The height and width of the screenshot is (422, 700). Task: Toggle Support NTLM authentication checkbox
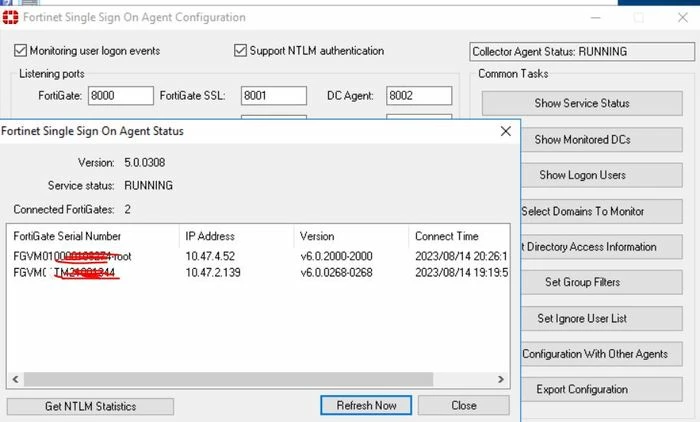[240, 50]
